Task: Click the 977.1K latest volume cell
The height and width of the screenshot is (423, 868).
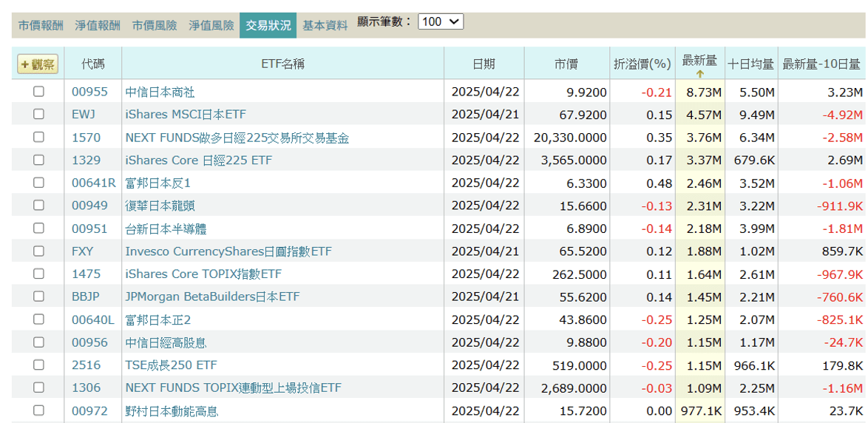Action: pyautogui.click(x=701, y=411)
